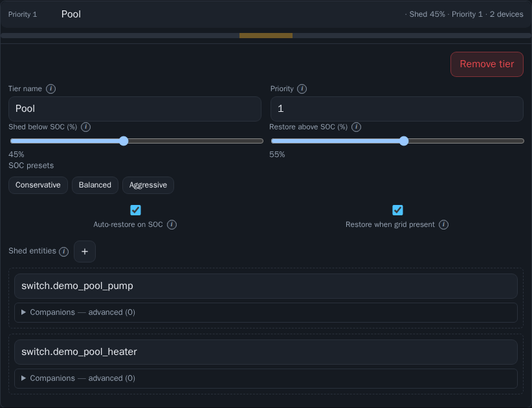Open Restore when grid present info icon

click(443, 224)
